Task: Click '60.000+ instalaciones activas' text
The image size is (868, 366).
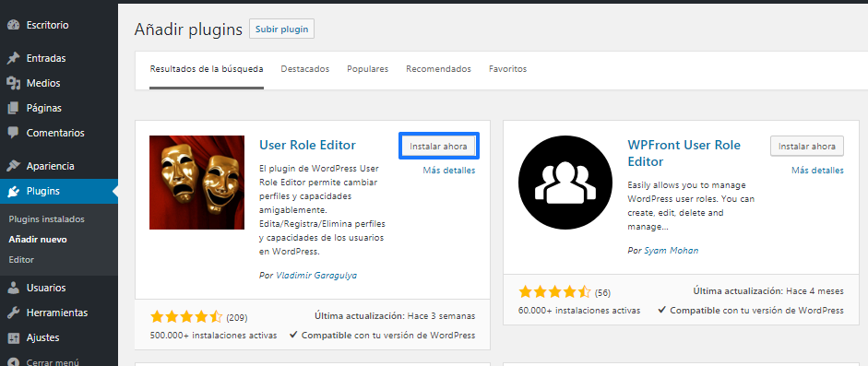Action: click(579, 310)
